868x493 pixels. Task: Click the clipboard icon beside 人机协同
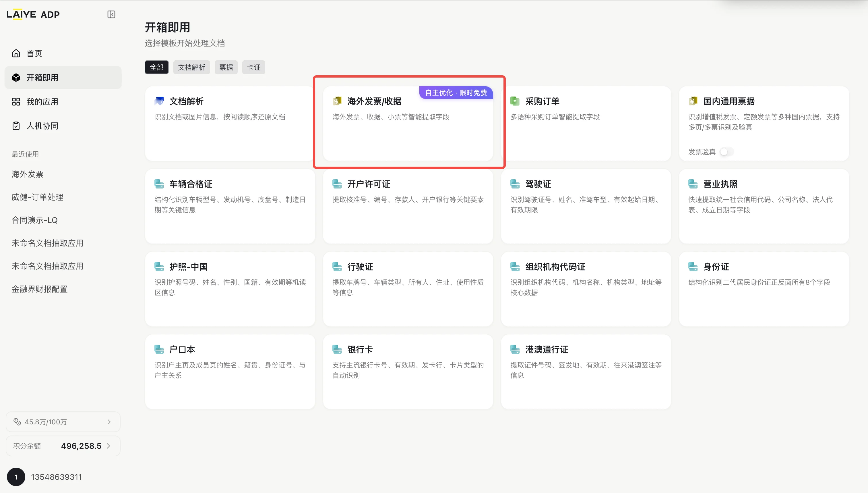16,126
